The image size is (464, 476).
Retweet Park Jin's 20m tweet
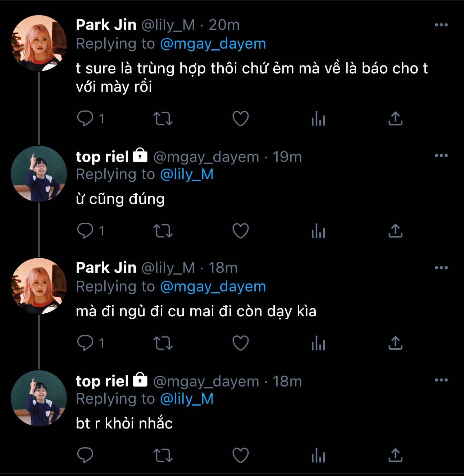pyautogui.click(x=163, y=118)
